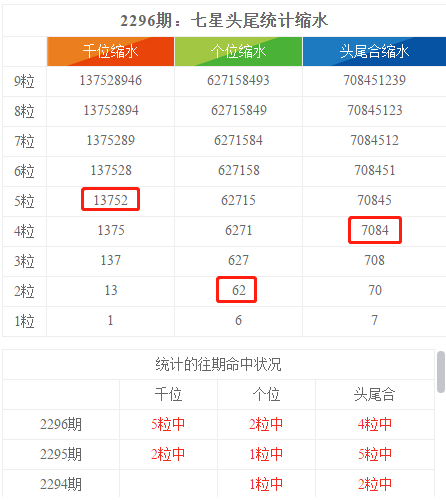Click the 7084 cell
This screenshot has height=500, width=446.
click(x=375, y=230)
